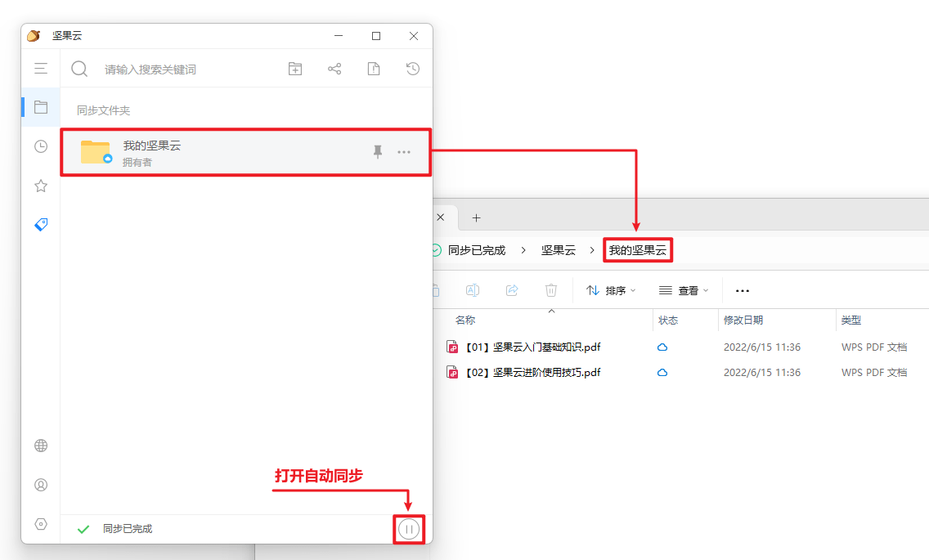929x560 pixels.
Task: Pin the 我的坚果云 folder
Action: [378, 152]
